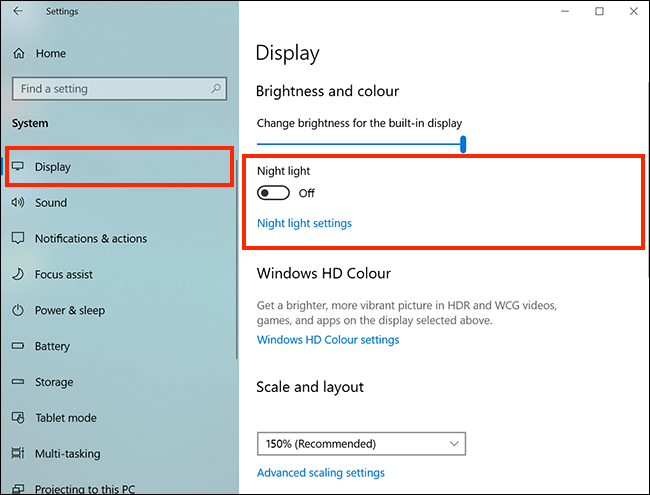650x495 pixels.
Task: Open Power & sleep icon
Action: (18, 310)
